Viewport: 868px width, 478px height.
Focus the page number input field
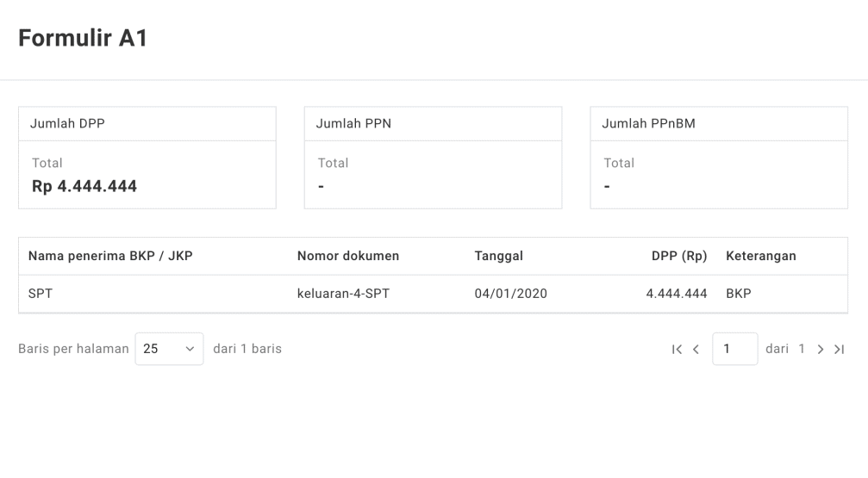tap(734, 349)
